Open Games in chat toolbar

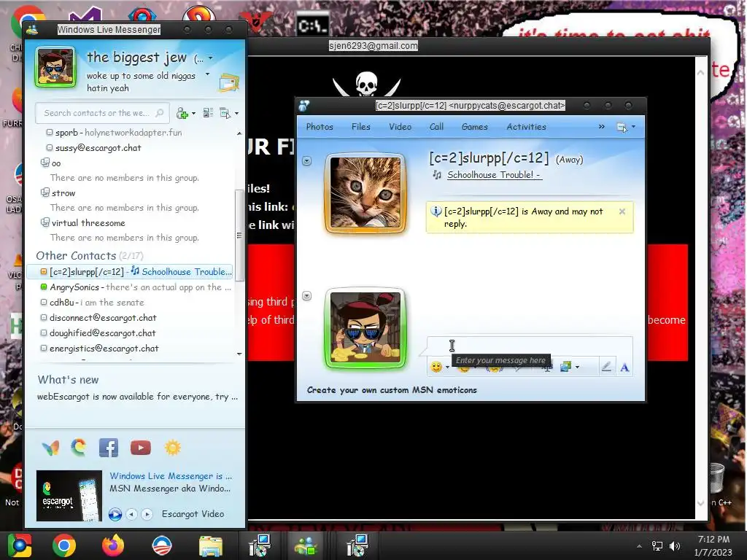click(x=474, y=127)
